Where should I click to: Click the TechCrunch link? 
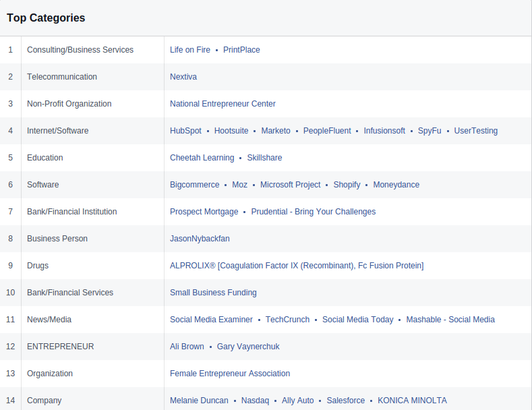[x=287, y=320]
